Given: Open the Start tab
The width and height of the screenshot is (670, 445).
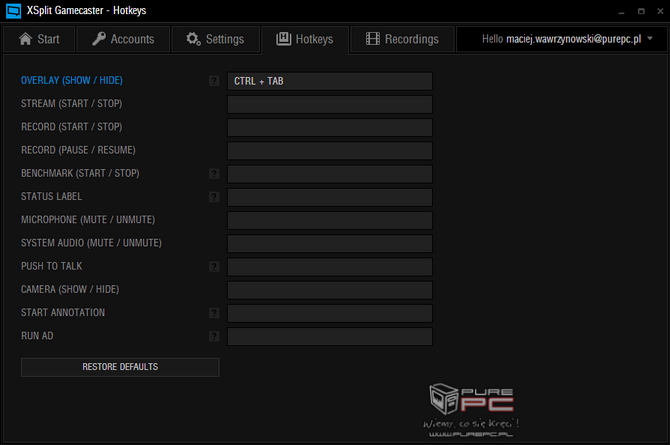Looking at the screenshot, I should coord(39,39).
